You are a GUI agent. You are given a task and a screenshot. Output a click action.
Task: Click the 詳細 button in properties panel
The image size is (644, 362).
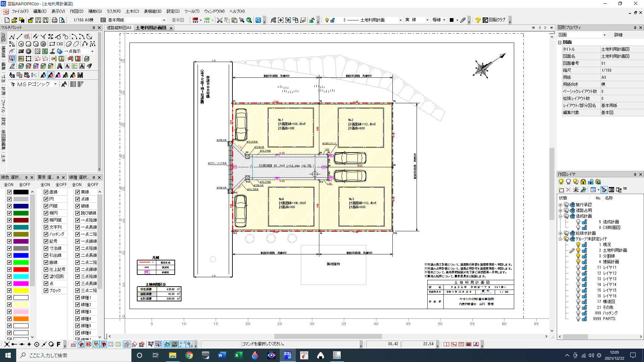point(618,35)
